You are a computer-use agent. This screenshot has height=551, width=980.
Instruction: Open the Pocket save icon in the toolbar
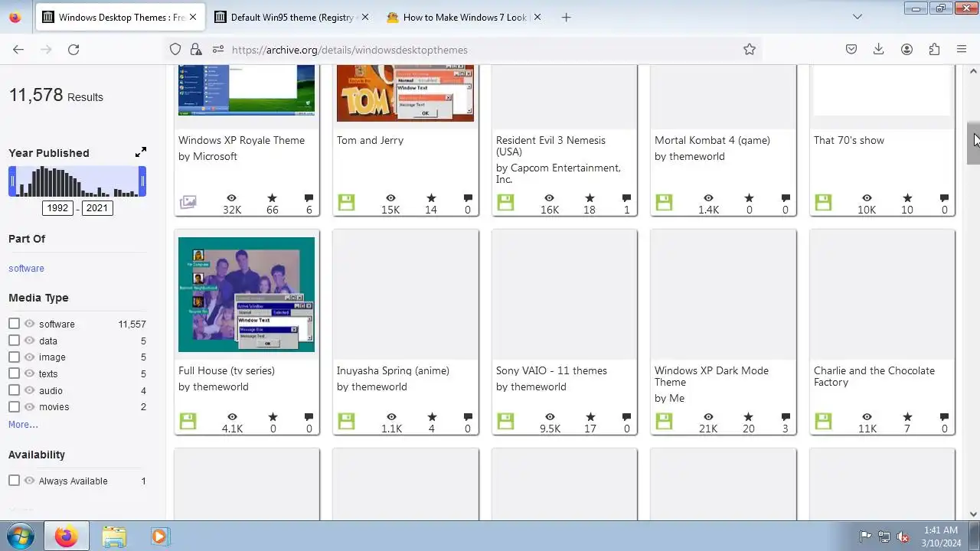pyautogui.click(x=851, y=50)
